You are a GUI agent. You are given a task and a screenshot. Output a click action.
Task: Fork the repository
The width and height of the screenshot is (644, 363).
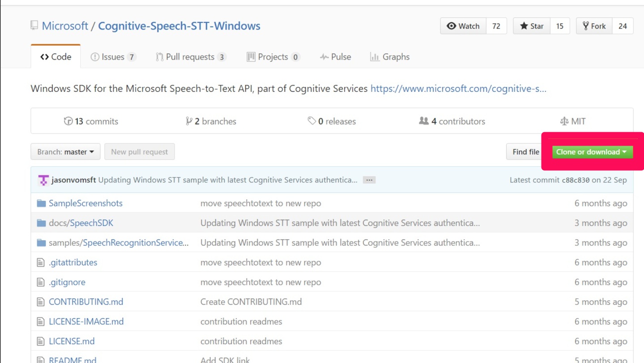pos(594,26)
